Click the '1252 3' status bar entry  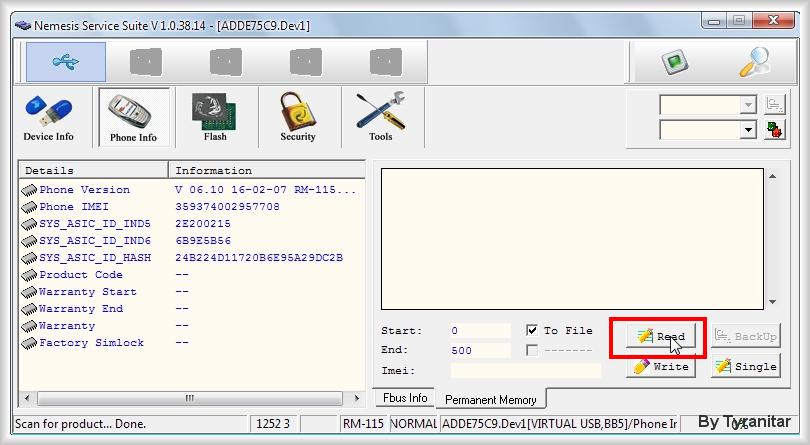pyautogui.click(x=273, y=424)
